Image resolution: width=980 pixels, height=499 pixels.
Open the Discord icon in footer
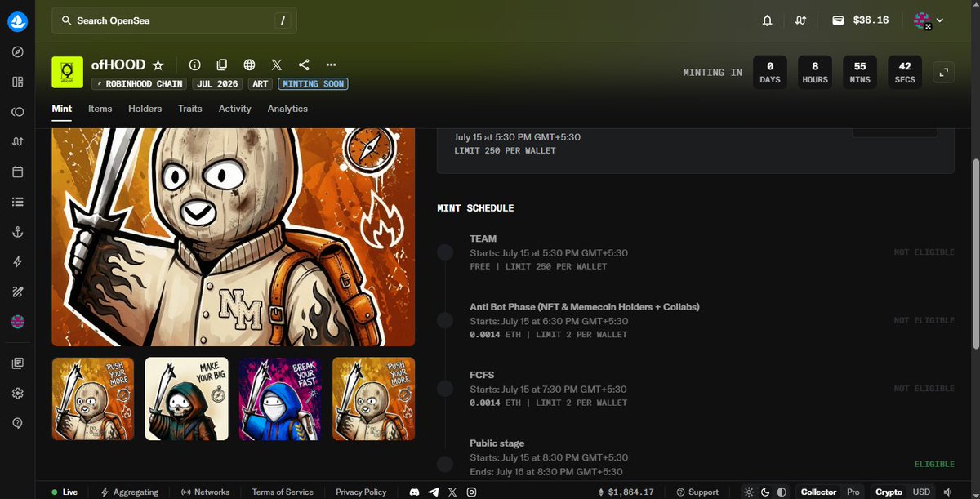413,492
